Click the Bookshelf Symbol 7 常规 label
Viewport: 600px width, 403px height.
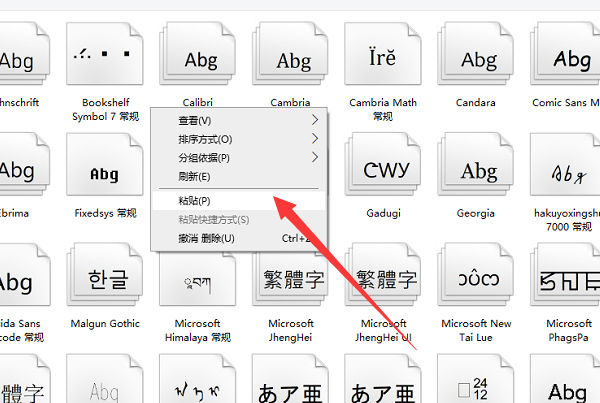105,109
